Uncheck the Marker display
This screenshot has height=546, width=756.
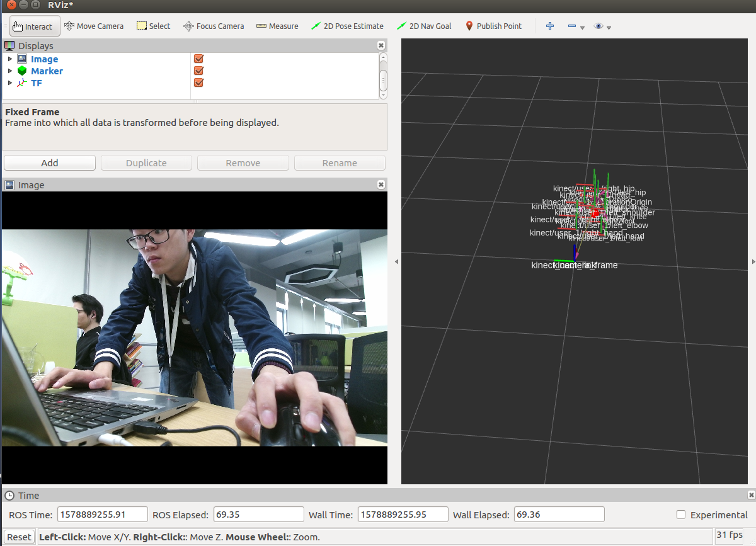click(x=198, y=71)
